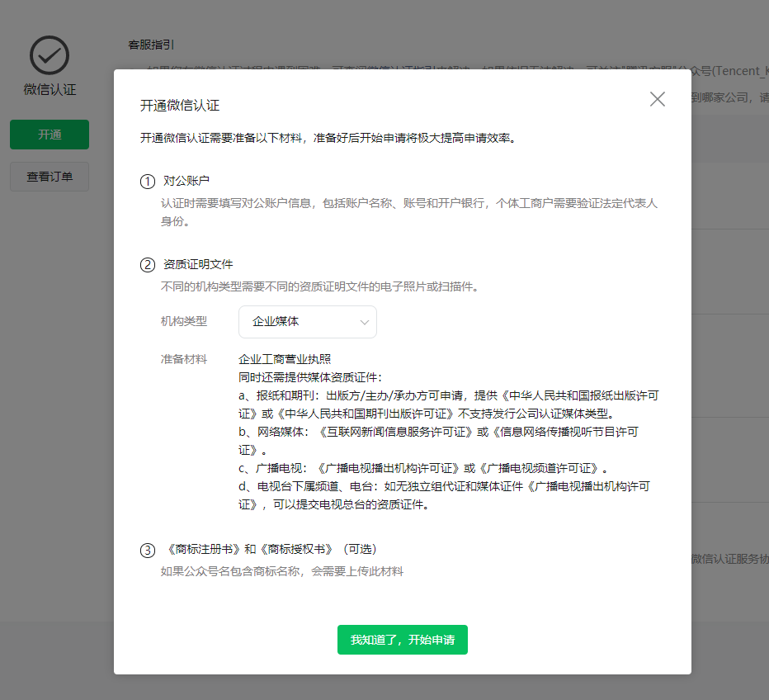Click the b、网络媒体 requirement text
Screen dimensions: 769x700
[x=438, y=441]
